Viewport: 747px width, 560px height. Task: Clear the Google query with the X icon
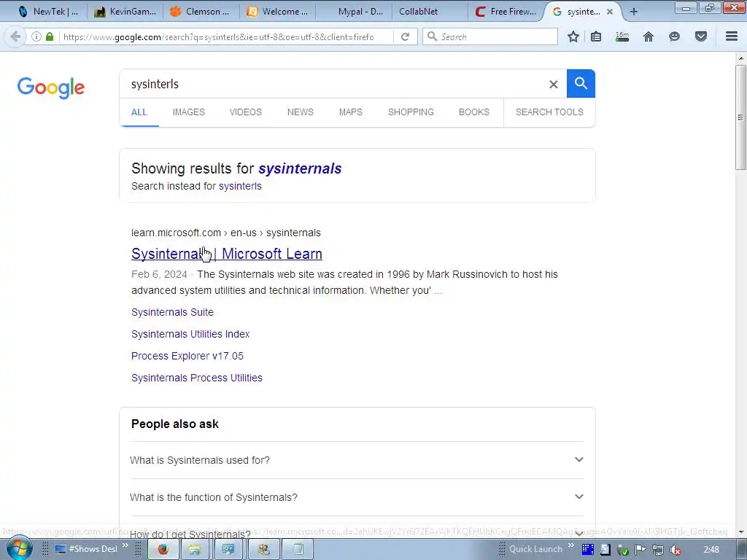(553, 85)
